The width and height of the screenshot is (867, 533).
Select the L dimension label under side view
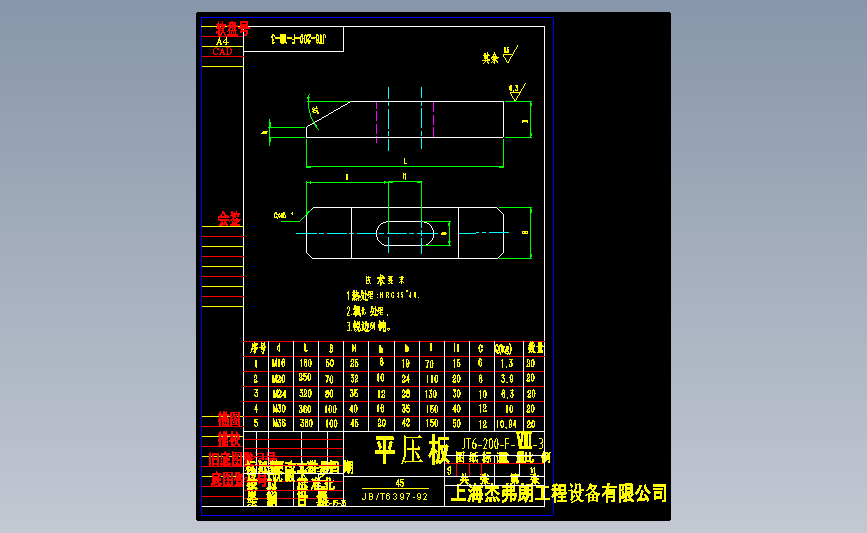click(x=405, y=161)
